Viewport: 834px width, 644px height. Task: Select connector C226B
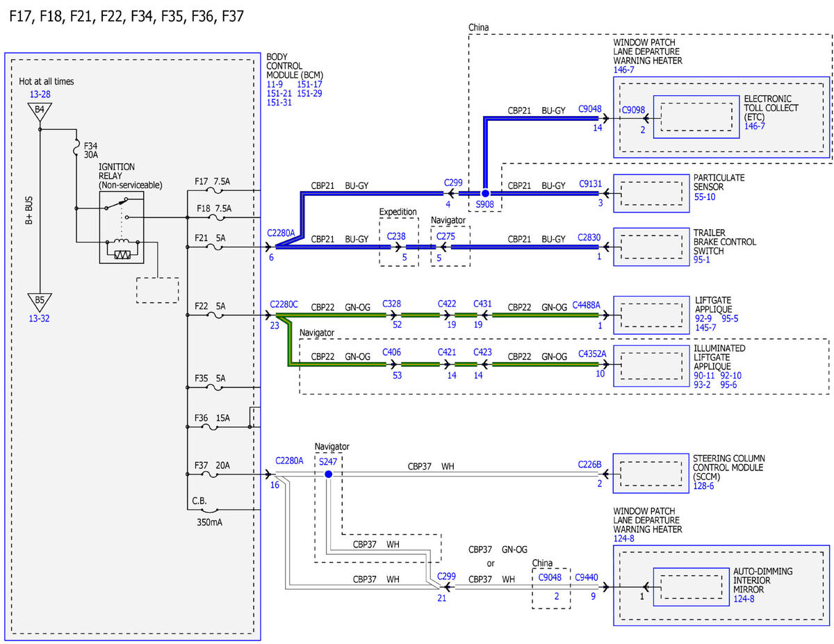pyautogui.click(x=590, y=464)
